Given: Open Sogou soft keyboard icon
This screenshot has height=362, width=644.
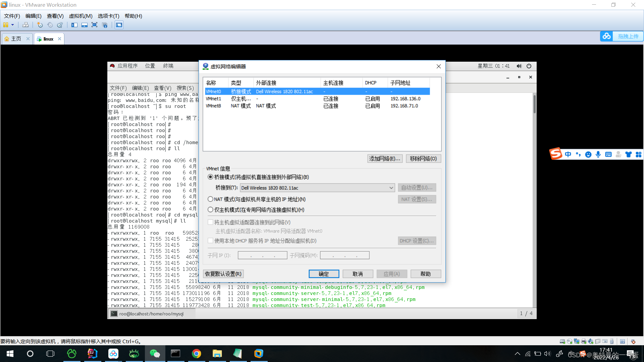Looking at the screenshot, I should coord(608,155).
